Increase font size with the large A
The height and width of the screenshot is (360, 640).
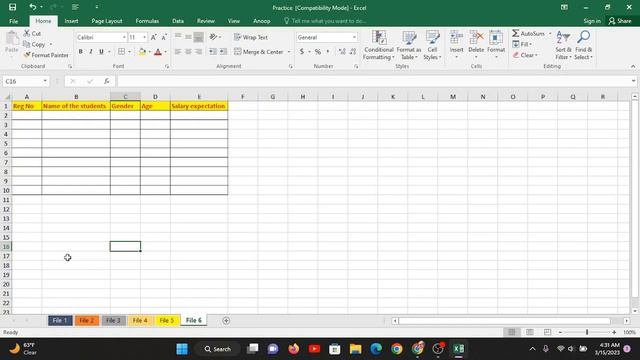click(153, 37)
